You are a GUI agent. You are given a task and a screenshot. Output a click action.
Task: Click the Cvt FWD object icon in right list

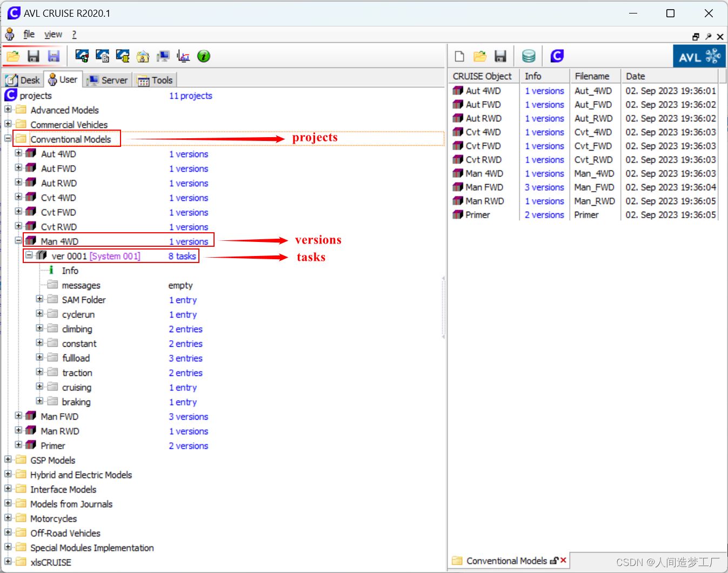click(x=458, y=146)
